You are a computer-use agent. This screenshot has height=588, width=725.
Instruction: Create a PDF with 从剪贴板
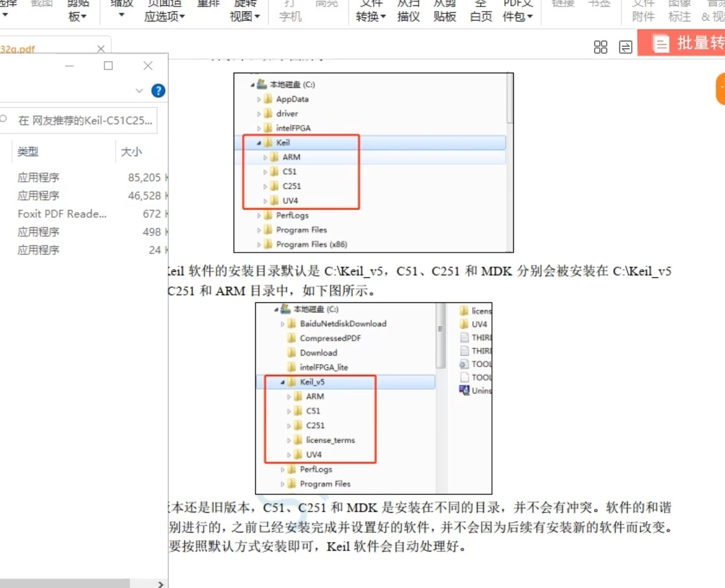445,11
